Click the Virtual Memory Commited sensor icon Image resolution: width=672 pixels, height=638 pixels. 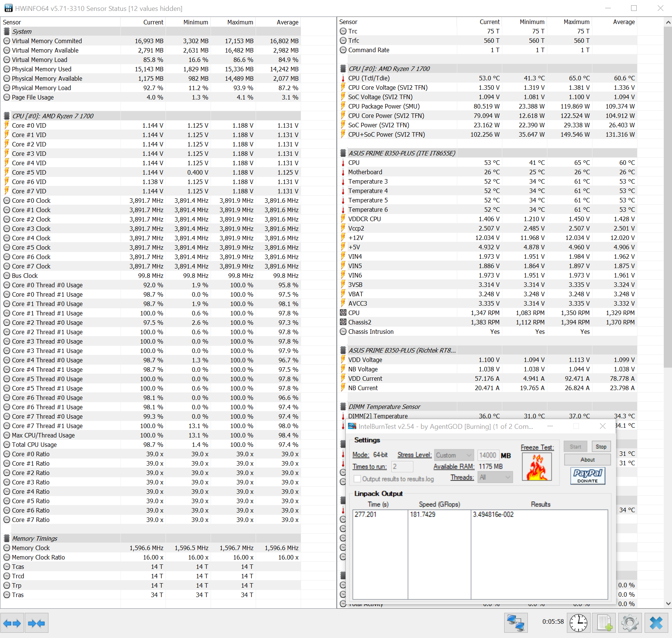pyautogui.click(x=7, y=41)
